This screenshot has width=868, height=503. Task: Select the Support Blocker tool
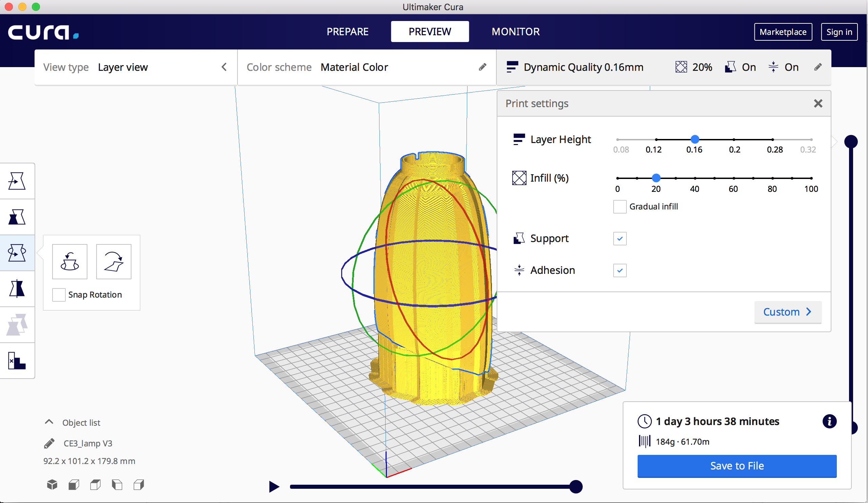point(17,360)
